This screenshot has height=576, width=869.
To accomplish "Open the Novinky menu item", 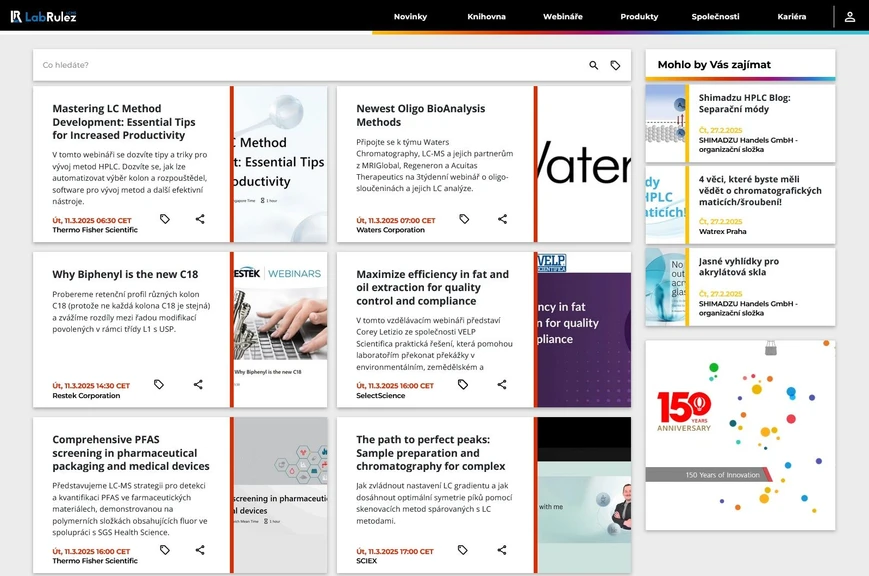I will click(x=410, y=17).
